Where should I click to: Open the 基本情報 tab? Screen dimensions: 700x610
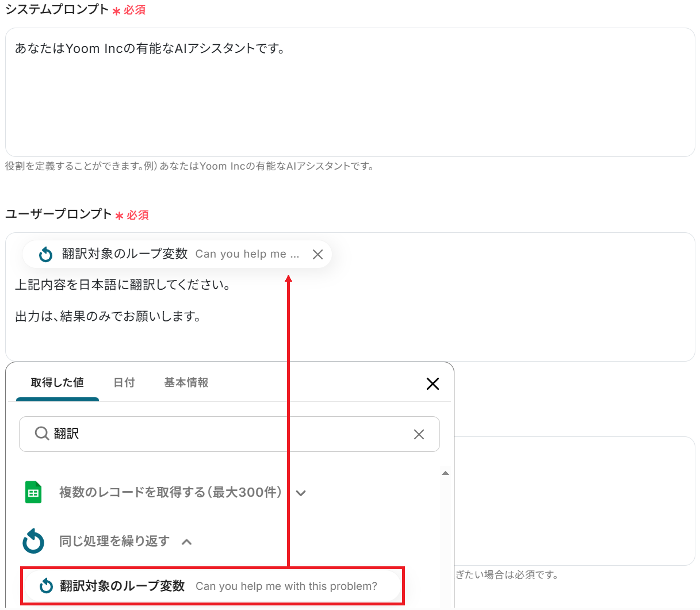tap(186, 383)
